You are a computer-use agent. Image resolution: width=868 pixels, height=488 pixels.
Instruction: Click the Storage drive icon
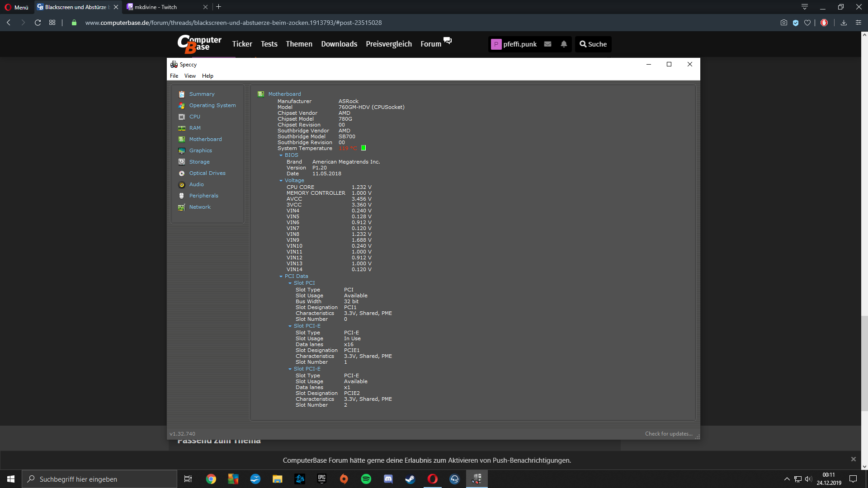pyautogui.click(x=182, y=162)
